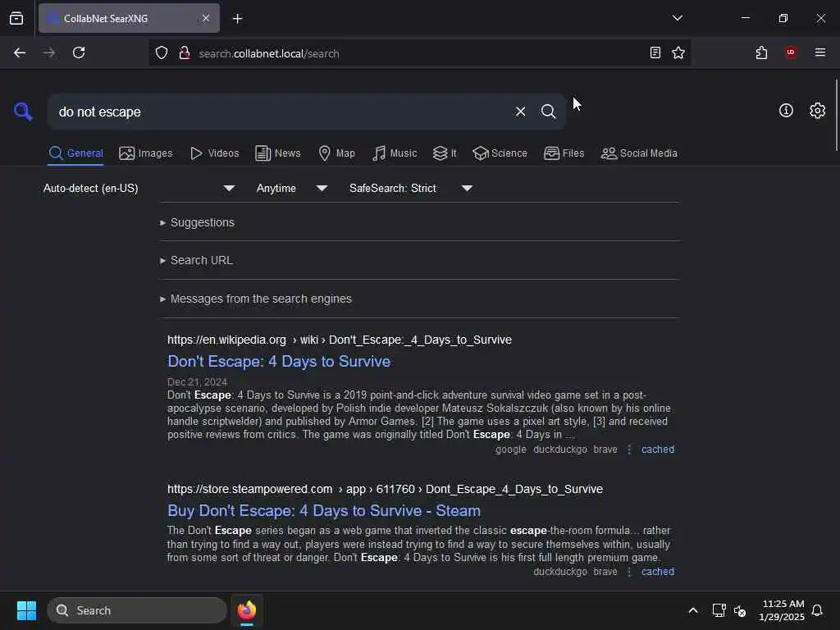Bookmark this page with the star
This screenshot has width=840, height=630.
[x=678, y=53]
